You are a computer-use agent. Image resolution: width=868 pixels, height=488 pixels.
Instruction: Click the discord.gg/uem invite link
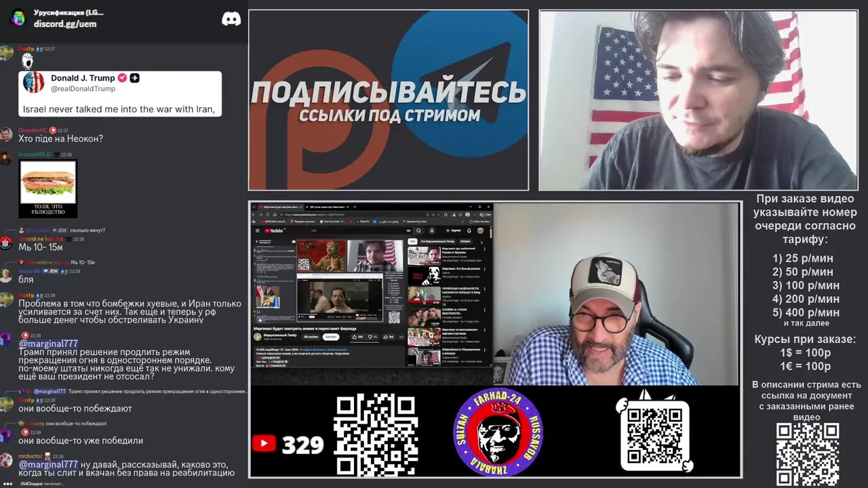pos(65,24)
